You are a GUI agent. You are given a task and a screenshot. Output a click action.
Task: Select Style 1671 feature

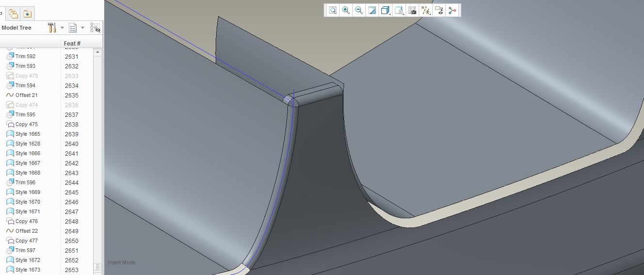[28, 211]
